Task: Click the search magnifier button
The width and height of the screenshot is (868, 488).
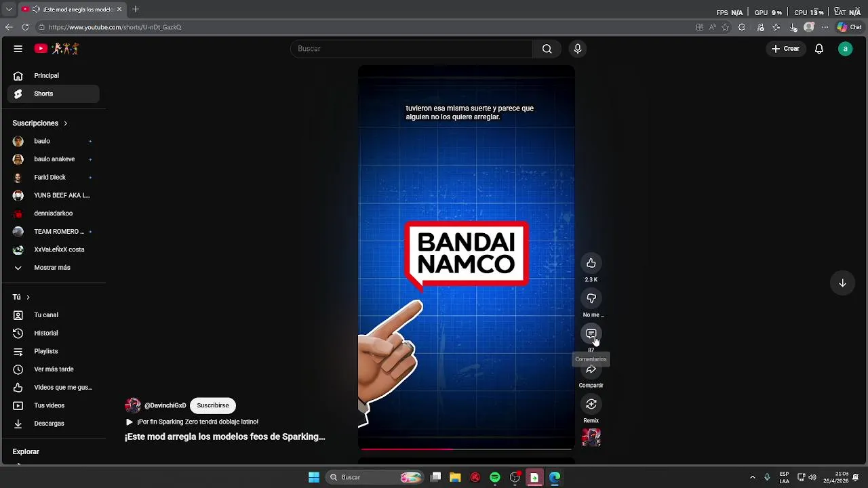Action: click(x=547, y=49)
